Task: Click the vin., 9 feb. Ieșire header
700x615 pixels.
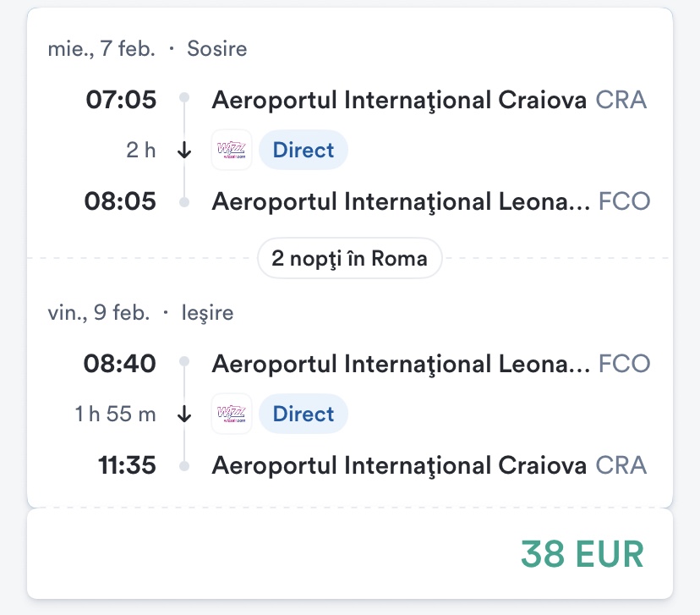Action: pos(140,312)
